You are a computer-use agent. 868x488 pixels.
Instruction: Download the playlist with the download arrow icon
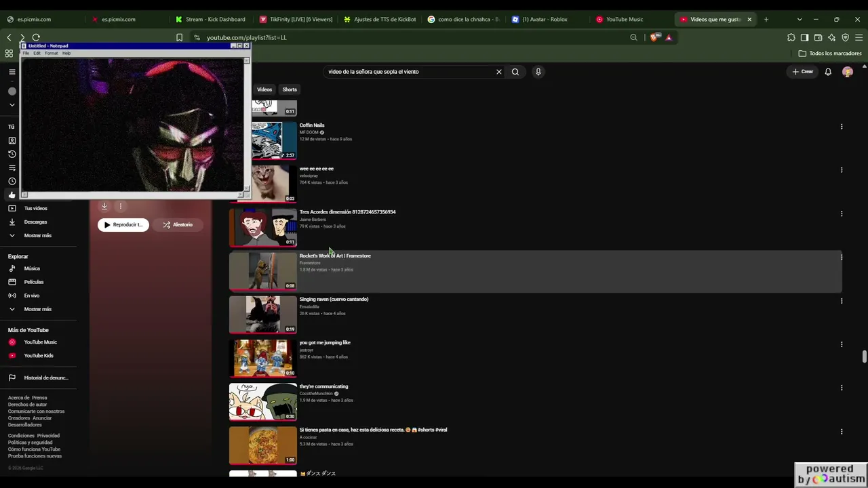pos(104,206)
